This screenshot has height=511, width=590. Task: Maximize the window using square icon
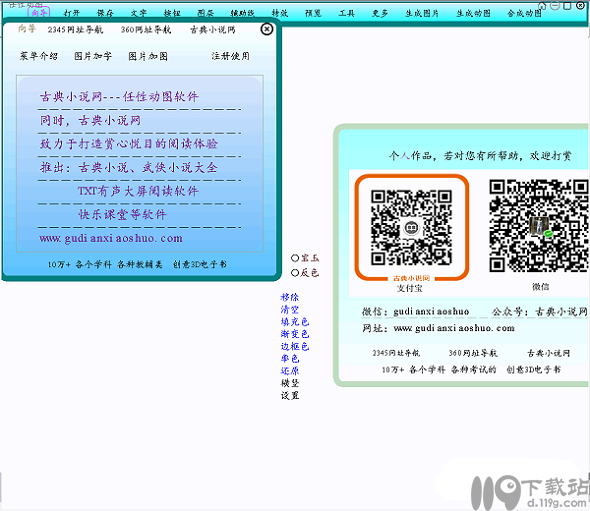click(x=567, y=5)
